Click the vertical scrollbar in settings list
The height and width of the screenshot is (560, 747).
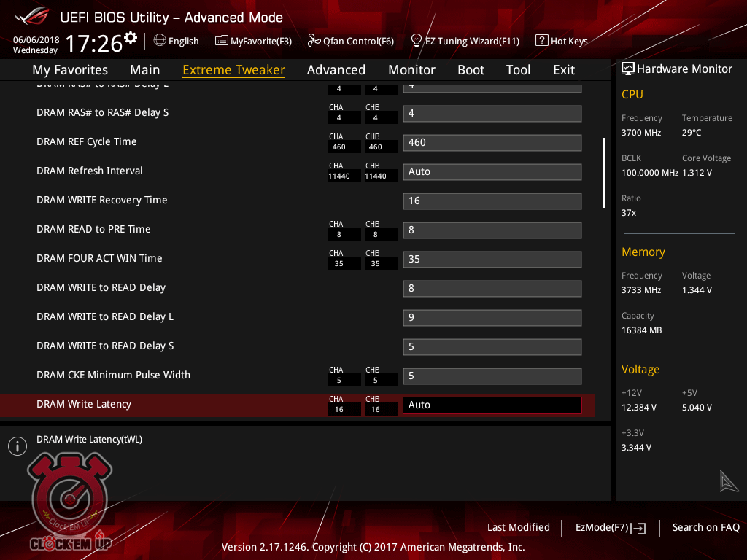coord(604,173)
